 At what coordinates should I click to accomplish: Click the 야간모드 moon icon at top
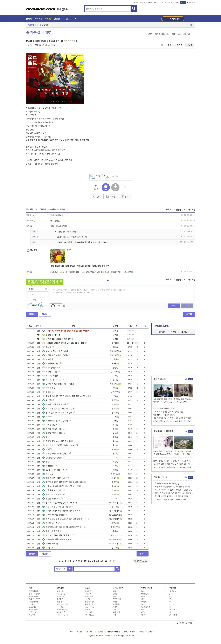(188, 2)
